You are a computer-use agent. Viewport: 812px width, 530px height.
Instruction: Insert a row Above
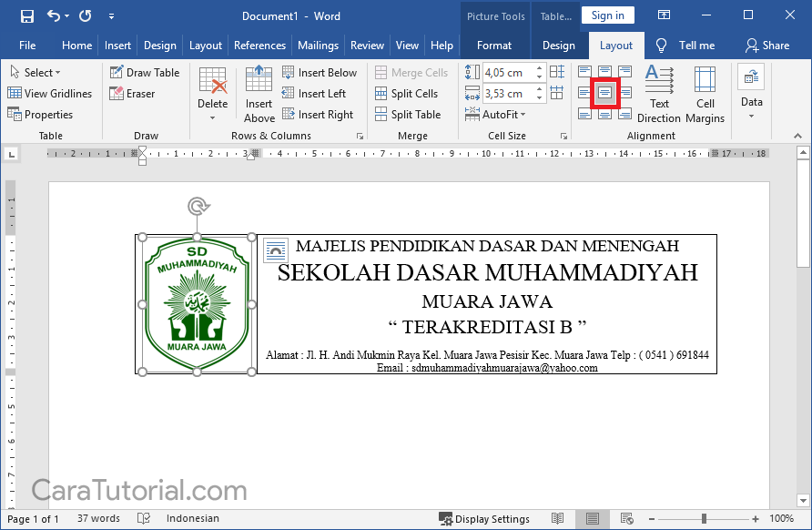coord(259,95)
